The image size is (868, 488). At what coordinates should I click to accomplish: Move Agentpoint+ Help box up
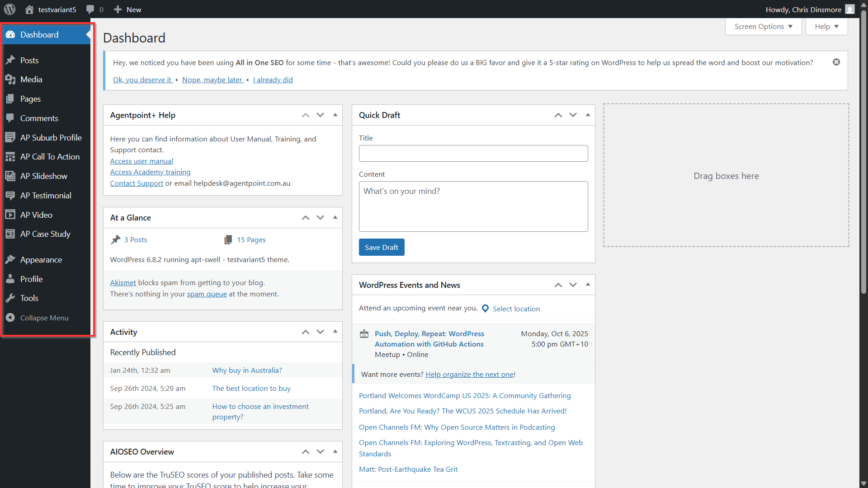tap(306, 115)
